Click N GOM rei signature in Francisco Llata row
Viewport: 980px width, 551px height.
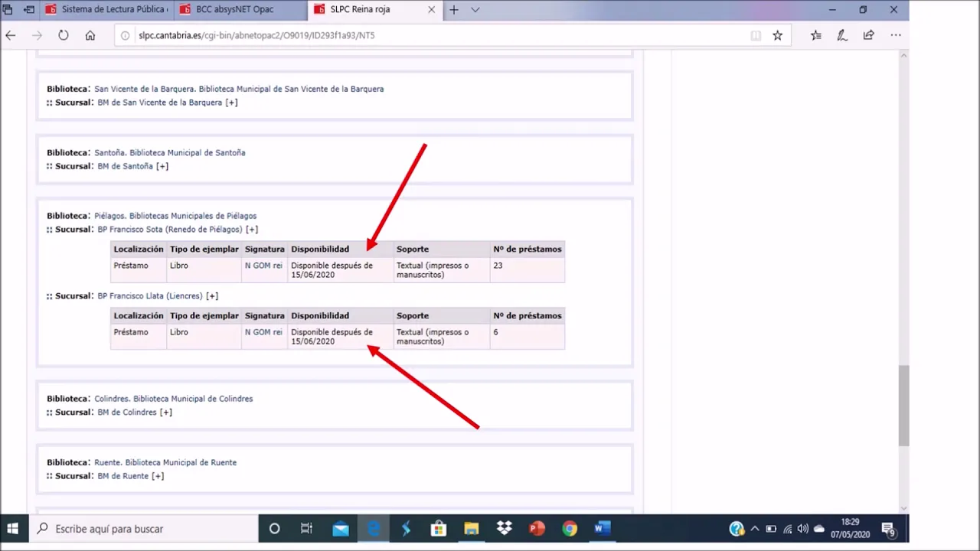tap(263, 332)
